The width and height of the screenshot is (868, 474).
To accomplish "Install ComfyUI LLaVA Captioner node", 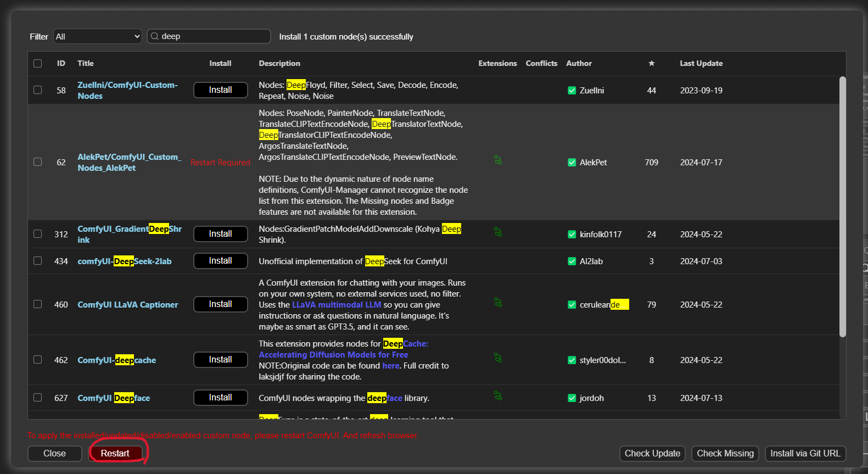I will pyautogui.click(x=221, y=304).
